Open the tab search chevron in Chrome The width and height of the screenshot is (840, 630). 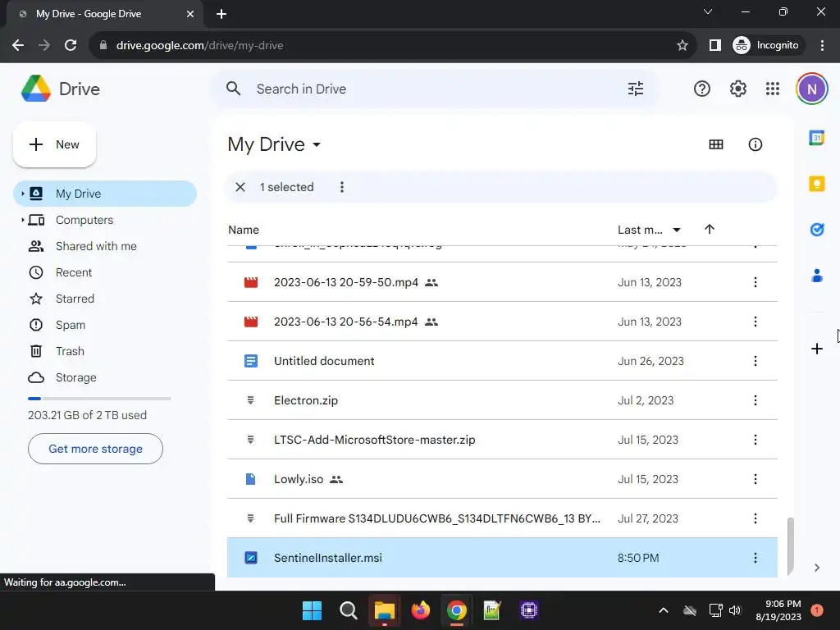click(708, 11)
